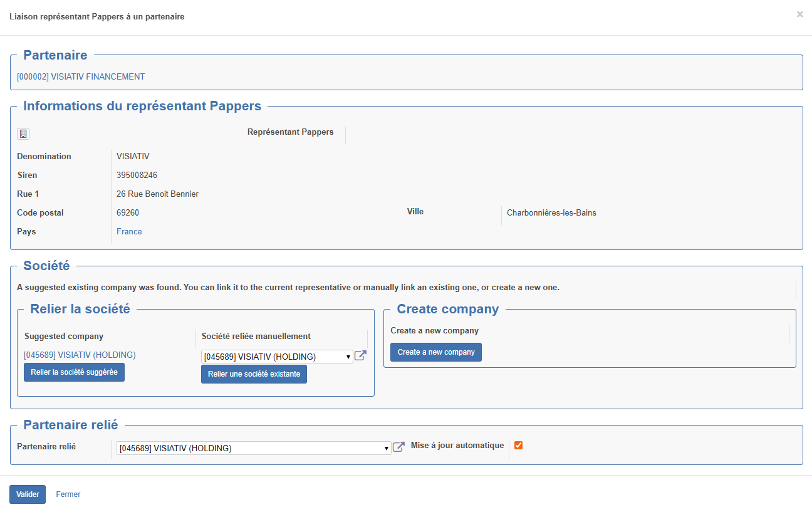Open the [000002] VISIATIV FINANCEMENT partner link
The height and width of the screenshot is (512, 812).
(x=81, y=77)
